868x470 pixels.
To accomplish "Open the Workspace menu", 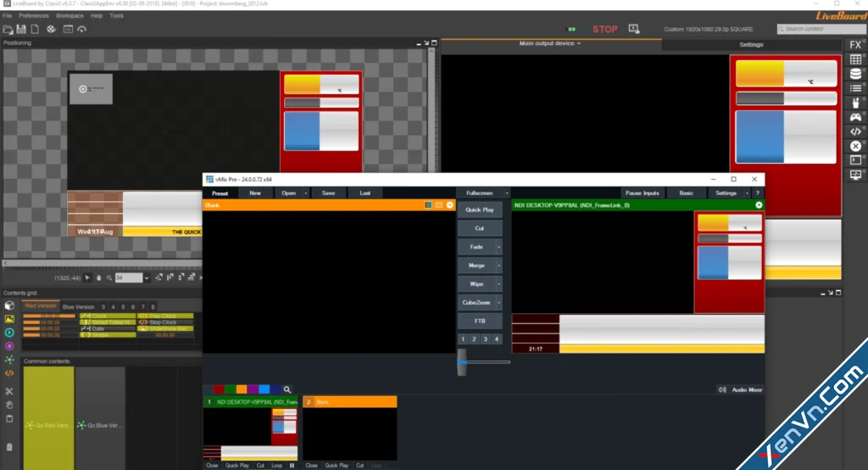I will 70,15.
